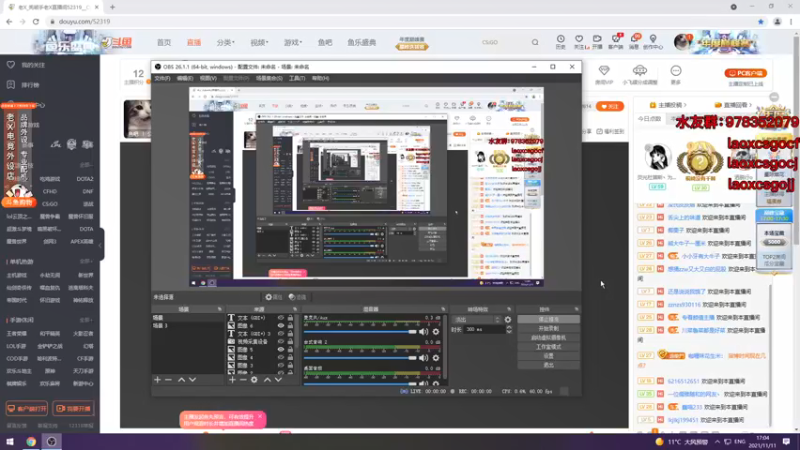Image resolution: width=800 pixels, height=450 pixels.
Task: Move the scene up in list
Action: [x=182, y=380]
